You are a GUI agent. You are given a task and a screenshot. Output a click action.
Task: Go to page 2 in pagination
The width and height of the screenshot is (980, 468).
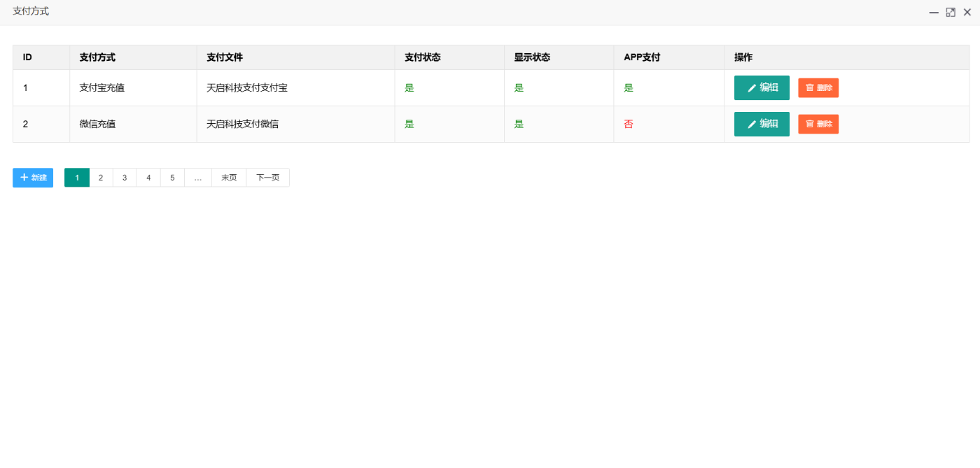coord(101,178)
